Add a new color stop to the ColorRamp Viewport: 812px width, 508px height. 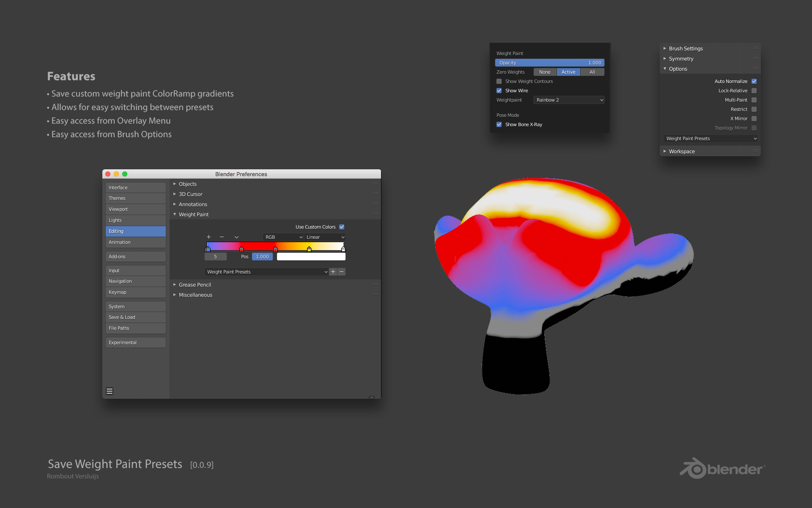coord(208,237)
